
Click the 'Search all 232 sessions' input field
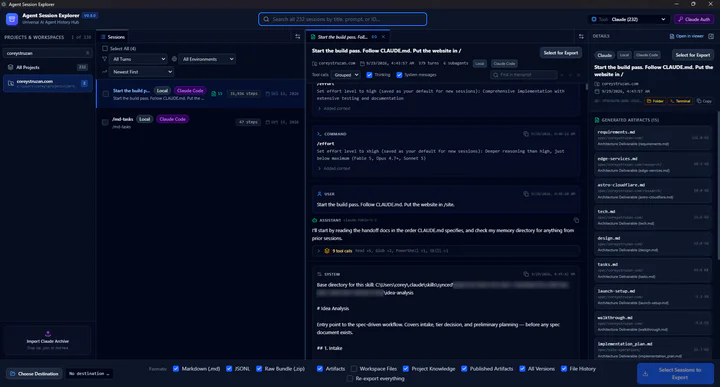click(343, 19)
